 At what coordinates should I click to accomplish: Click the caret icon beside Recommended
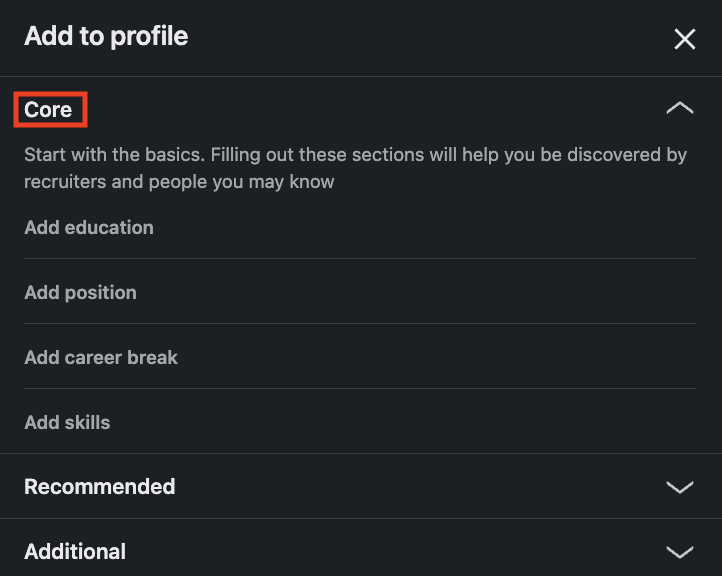pyautogui.click(x=680, y=487)
